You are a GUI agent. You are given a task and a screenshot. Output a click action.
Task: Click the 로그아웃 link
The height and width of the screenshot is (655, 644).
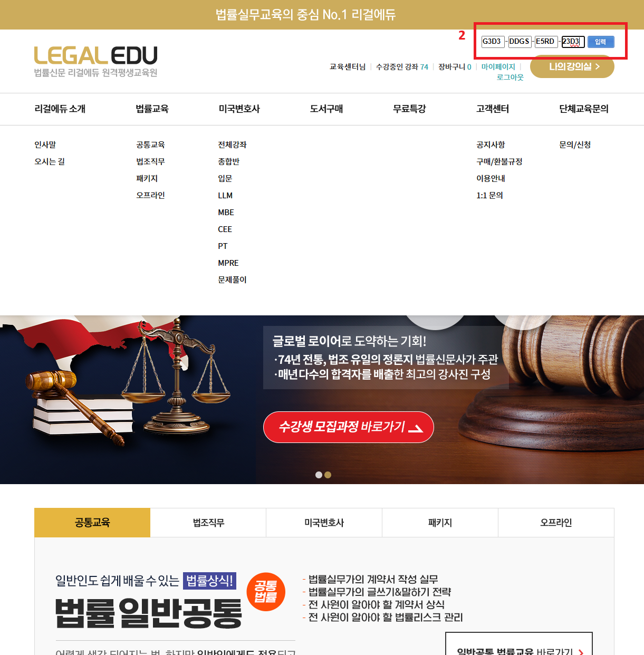[x=510, y=78]
